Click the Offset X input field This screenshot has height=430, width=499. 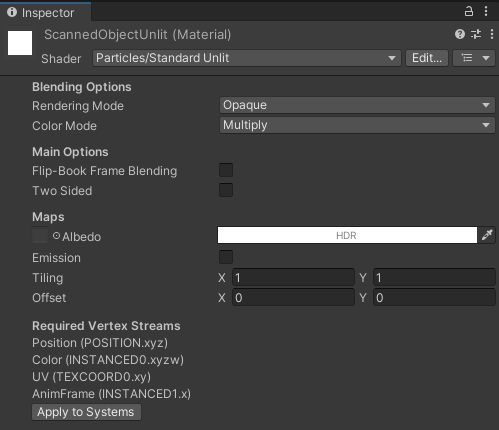293,297
